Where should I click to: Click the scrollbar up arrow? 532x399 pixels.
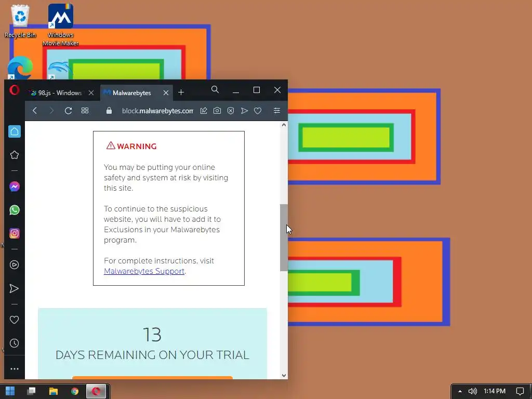click(284, 125)
